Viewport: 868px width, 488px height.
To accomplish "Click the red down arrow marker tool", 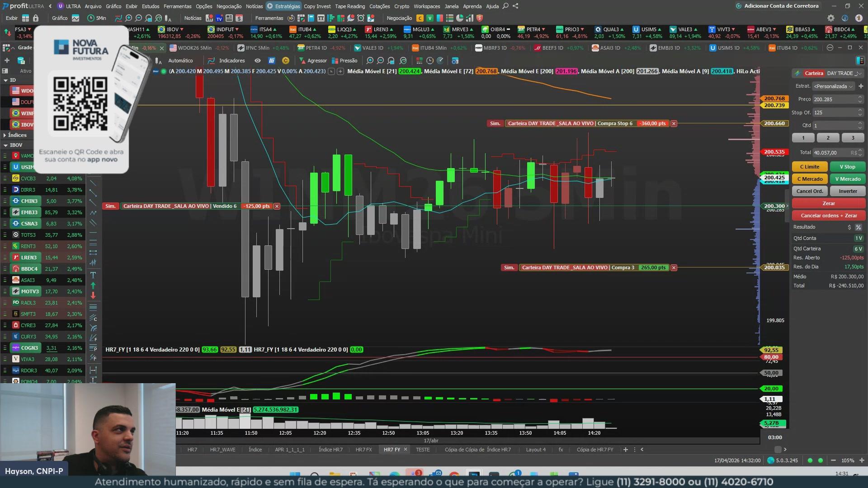I will (x=93, y=296).
